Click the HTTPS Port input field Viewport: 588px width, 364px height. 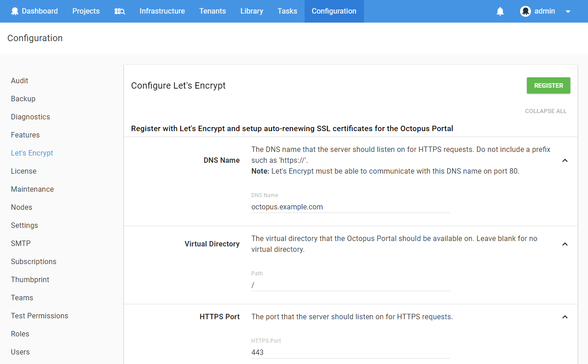pos(351,352)
